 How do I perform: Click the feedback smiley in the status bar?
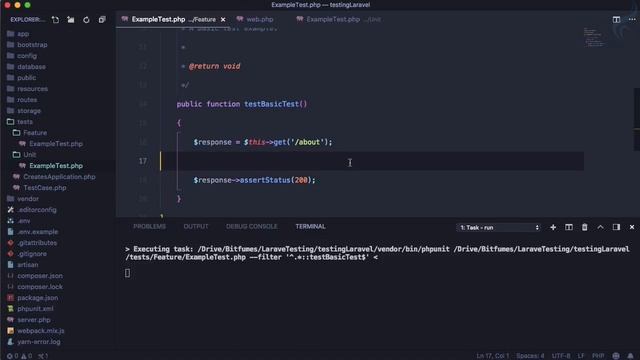[x=616, y=356]
